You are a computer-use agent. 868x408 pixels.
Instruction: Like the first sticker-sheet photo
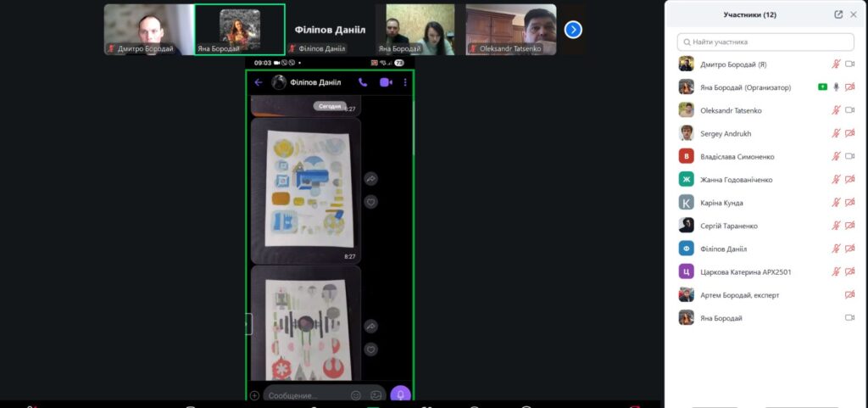370,202
